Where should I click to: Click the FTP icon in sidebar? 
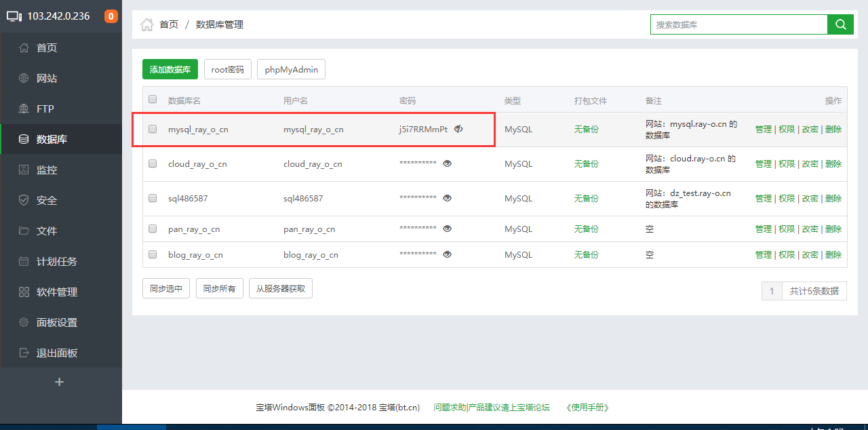24,109
